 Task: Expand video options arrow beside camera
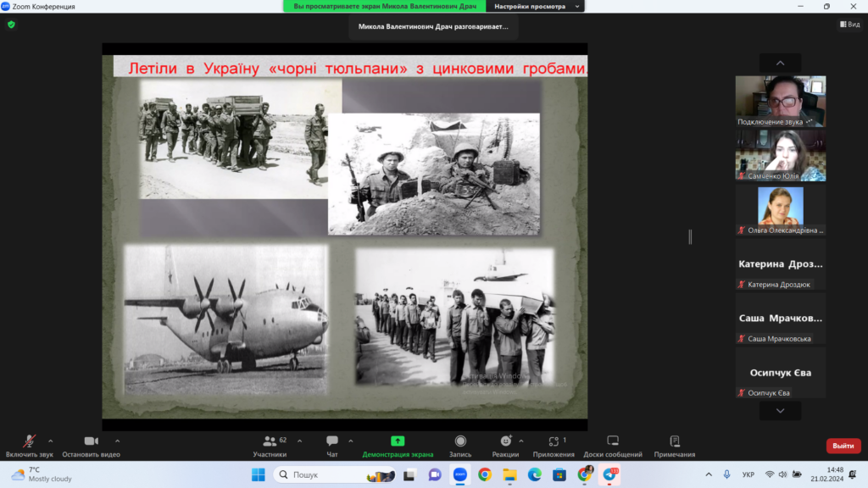tap(117, 441)
